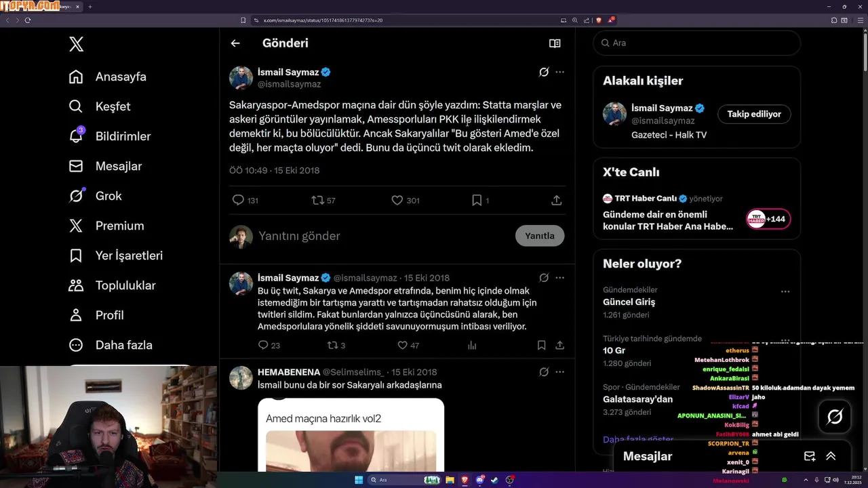Click Grok icon on main post

[x=544, y=72]
